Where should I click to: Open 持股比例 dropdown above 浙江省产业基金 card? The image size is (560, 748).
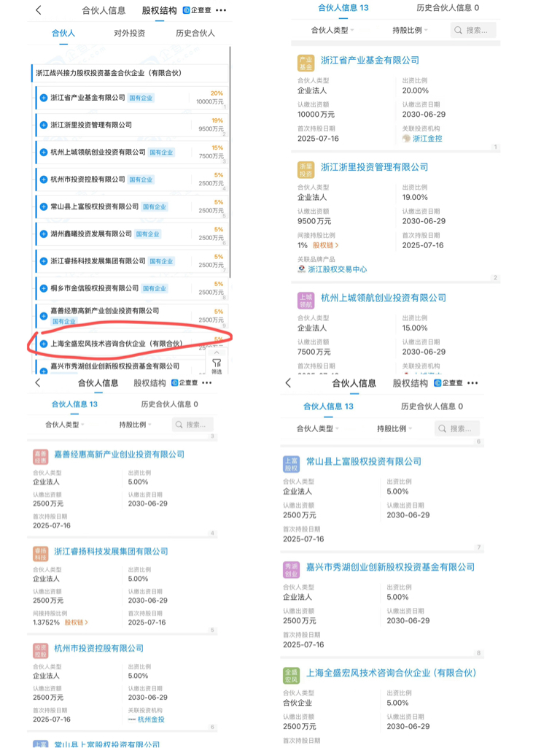point(410,30)
